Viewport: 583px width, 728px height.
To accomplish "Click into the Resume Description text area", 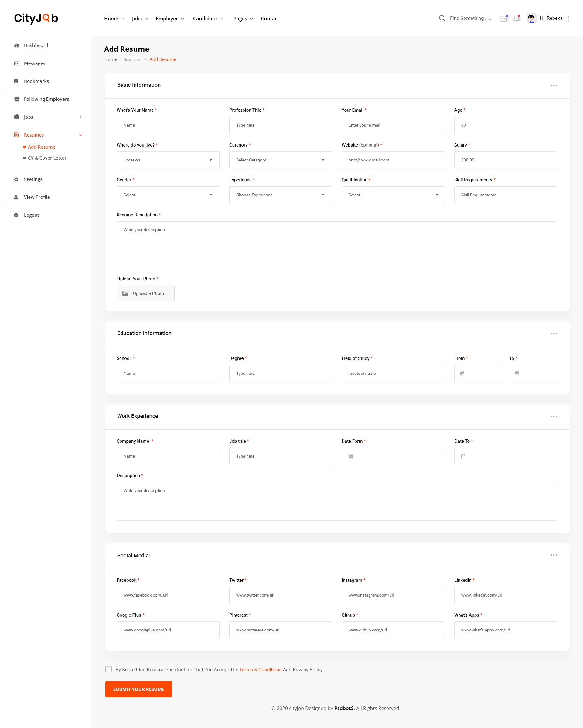I will click(x=336, y=245).
